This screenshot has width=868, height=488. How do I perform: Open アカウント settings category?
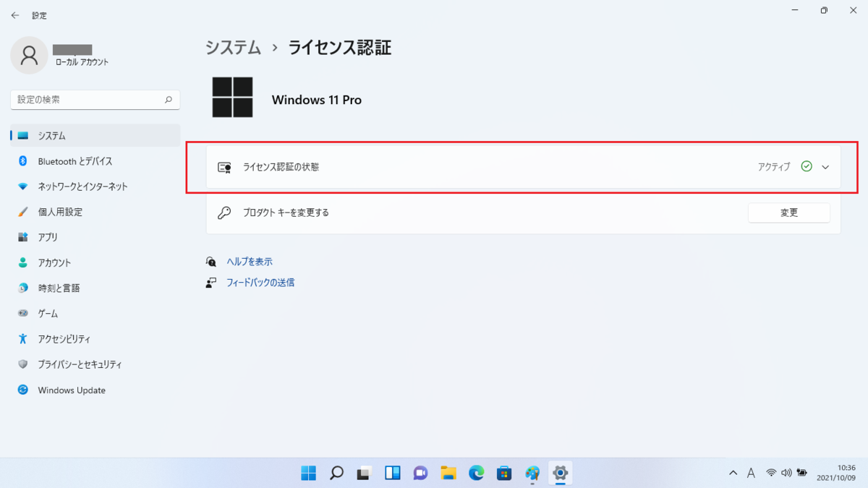pos(95,262)
